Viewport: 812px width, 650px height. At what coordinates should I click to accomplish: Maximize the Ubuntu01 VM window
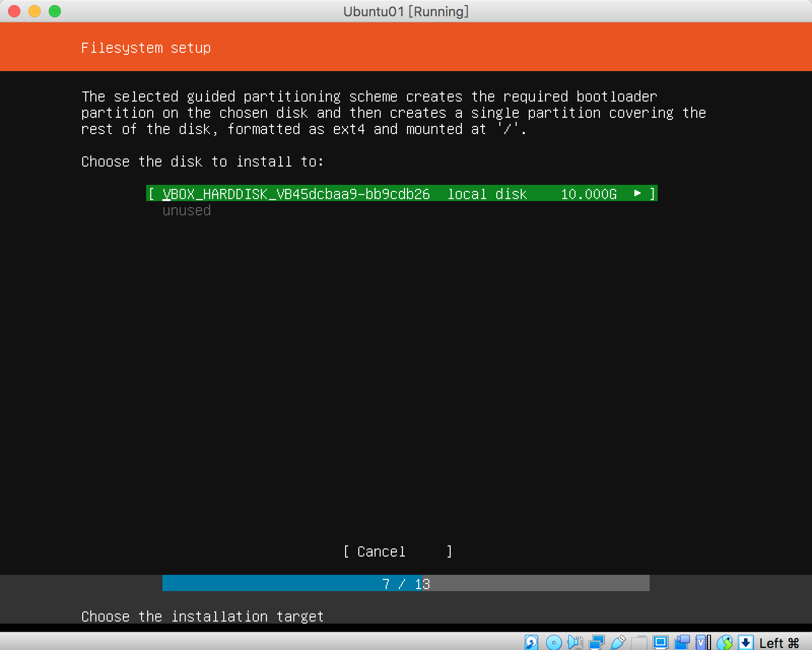click(55, 11)
